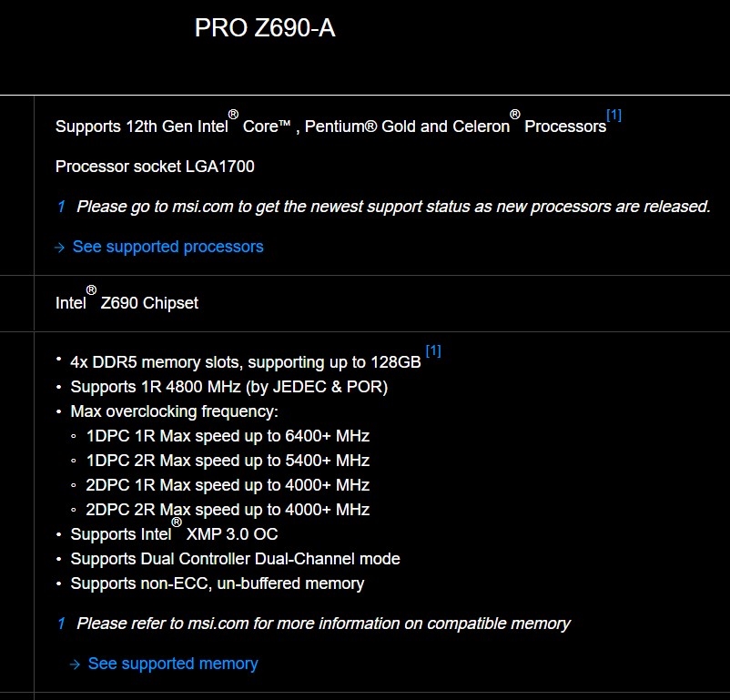Select the Processor socket LGA1700 text
The image size is (730, 700).
click(x=155, y=167)
